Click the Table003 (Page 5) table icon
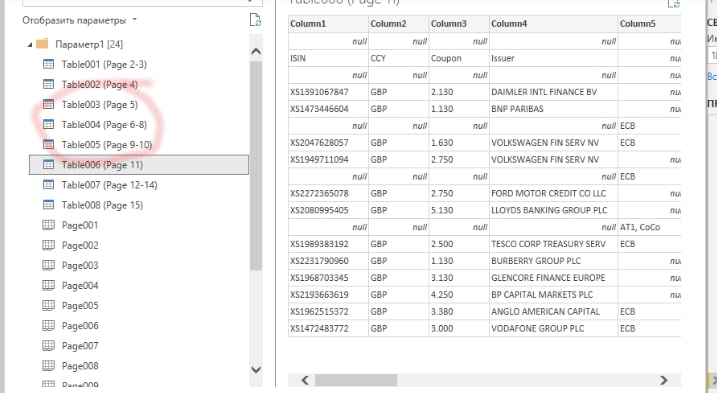The image size is (717, 393). [x=48, y=104]
